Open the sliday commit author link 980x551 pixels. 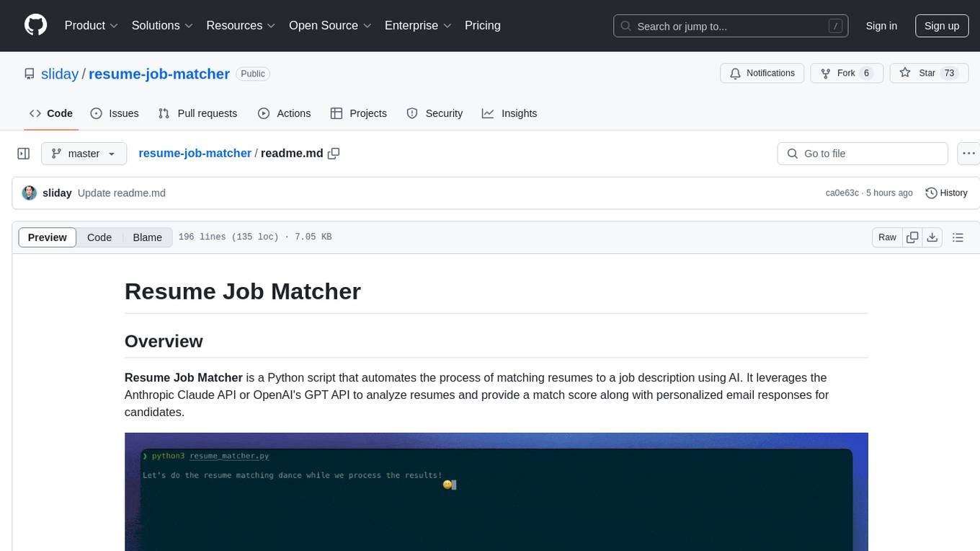pos(57,193)
